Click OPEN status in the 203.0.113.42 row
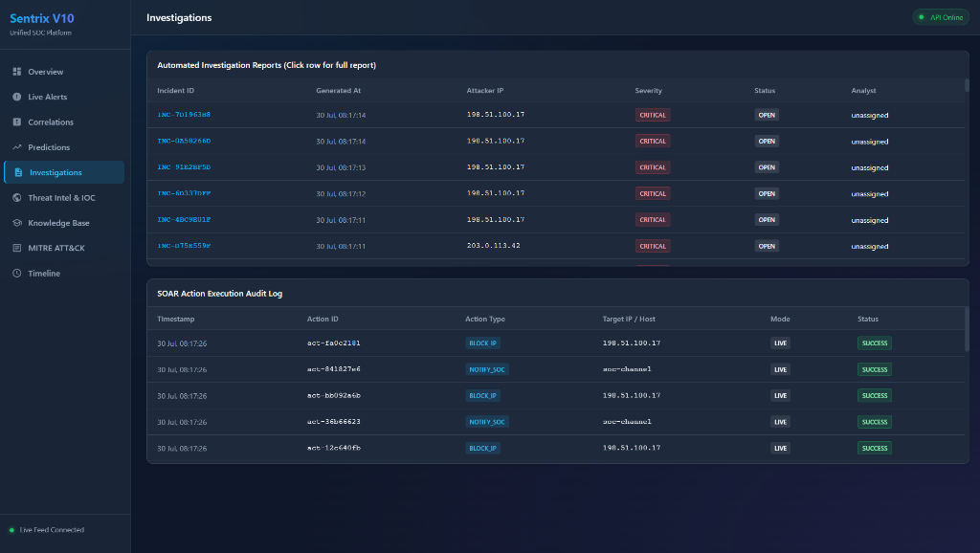The image size is (980, 553). [767, 246]
